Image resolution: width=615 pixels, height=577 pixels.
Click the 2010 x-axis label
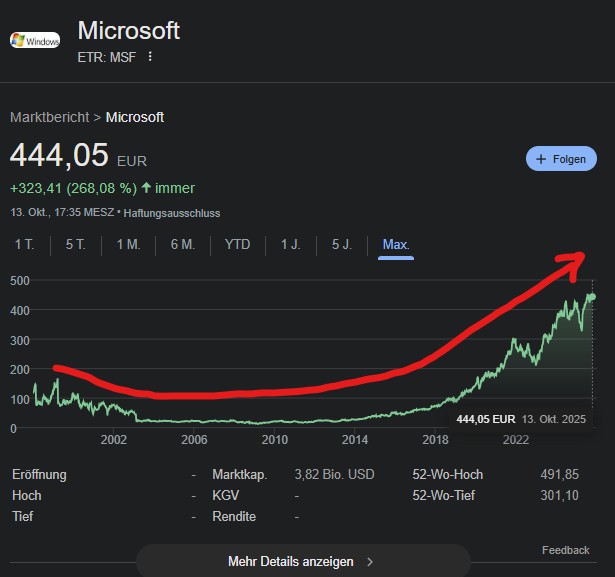pyautogui.click(x=275, y=439)
